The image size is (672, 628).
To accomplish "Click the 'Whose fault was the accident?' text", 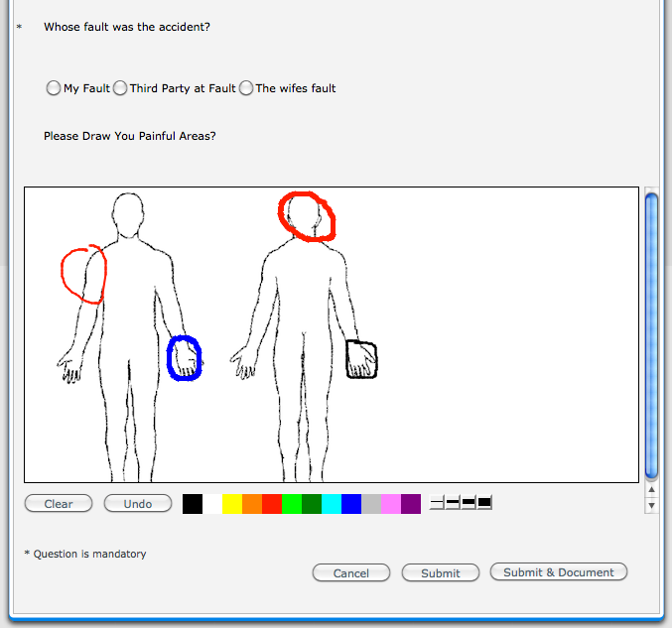I will (x=127, y=27).
